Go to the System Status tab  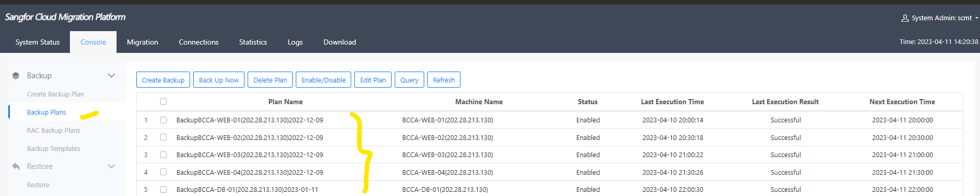[37, 42]
